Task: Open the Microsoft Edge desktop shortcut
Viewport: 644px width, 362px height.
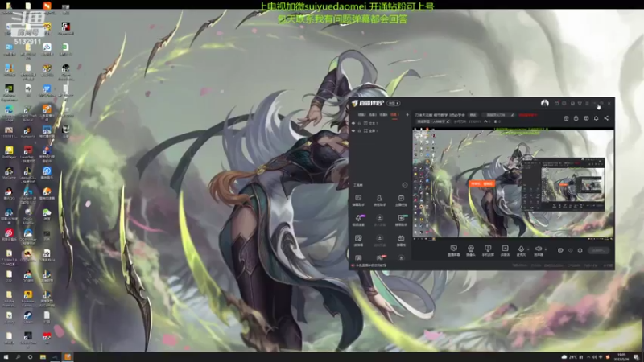Action: pos(9,111)
